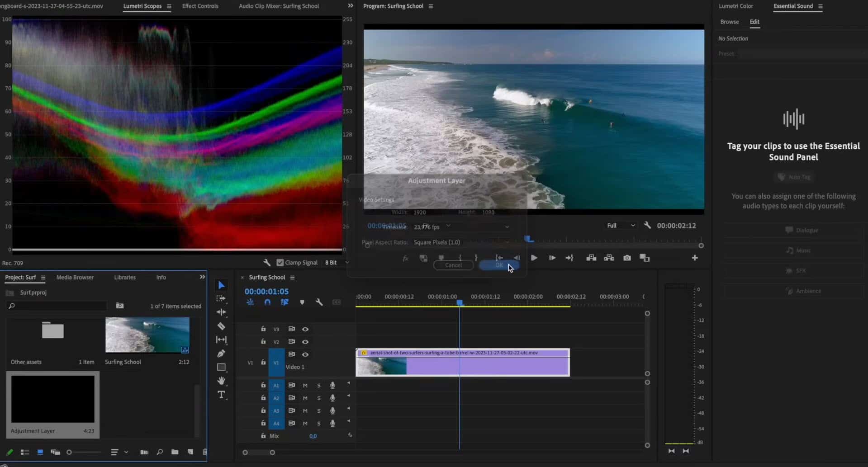Add a marker in the timeline toolbar
Image resolution: width=868 pixels, height=467 pixels.
pyautogui.click(x=302, y=302)
